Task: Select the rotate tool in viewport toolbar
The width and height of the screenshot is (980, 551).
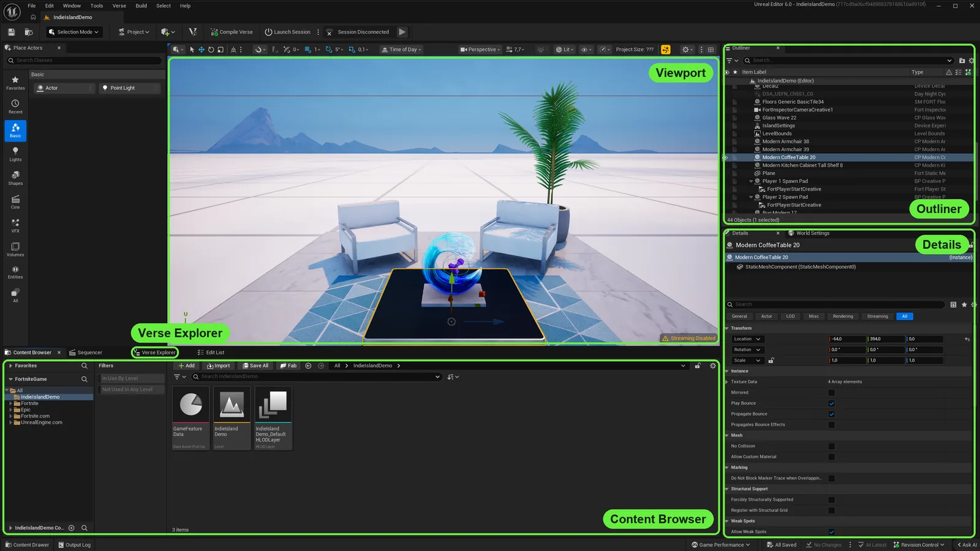Action: click(211, 50)
